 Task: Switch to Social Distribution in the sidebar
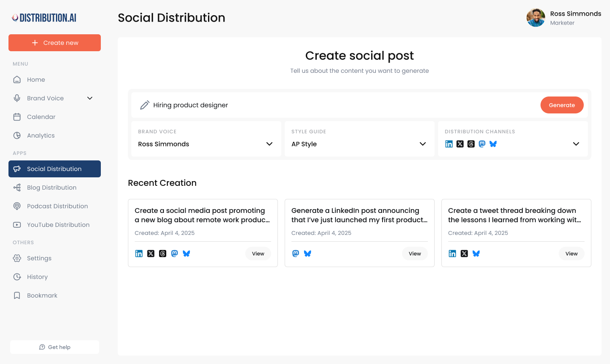click(x=54, y=168)
